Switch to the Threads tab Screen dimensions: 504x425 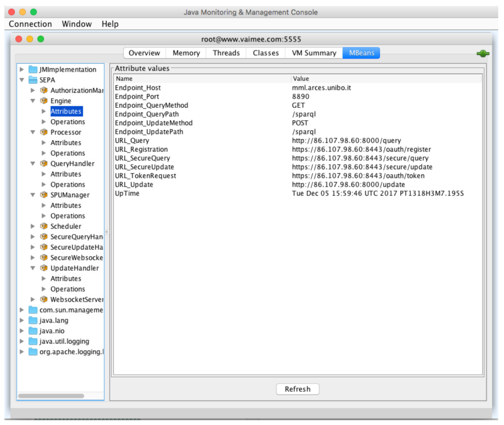click(x=226, y=53)
